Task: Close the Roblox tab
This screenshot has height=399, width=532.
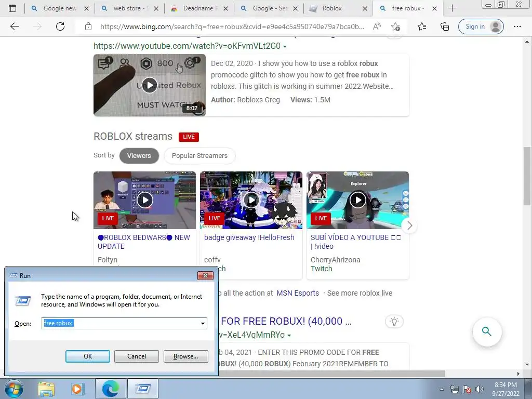Action: [x=365, y=8]
